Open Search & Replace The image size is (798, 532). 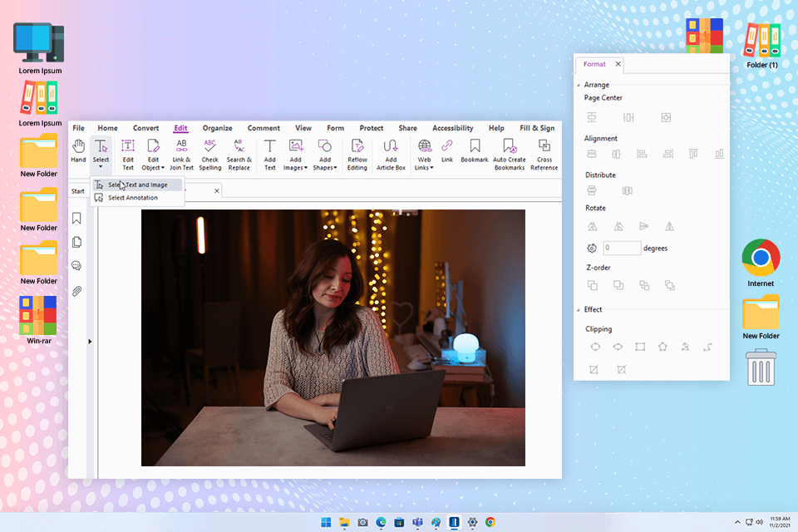(x=239, y=155)
